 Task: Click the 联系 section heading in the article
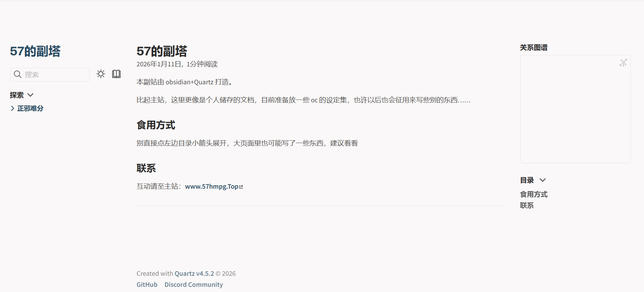(146, 168)
